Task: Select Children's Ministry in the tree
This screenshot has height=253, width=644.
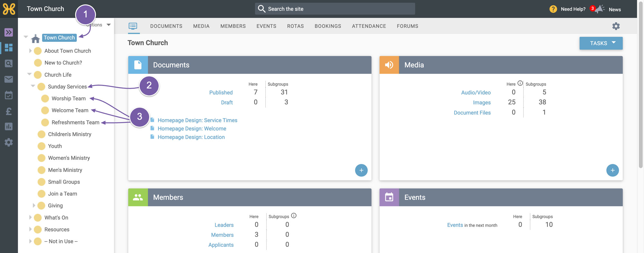Action: pyautogui.click(x=70, y=134)
